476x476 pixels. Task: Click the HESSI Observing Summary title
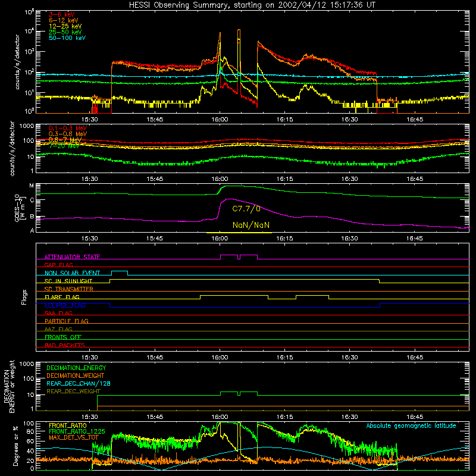pyautogui.click(x=252, y=5)
